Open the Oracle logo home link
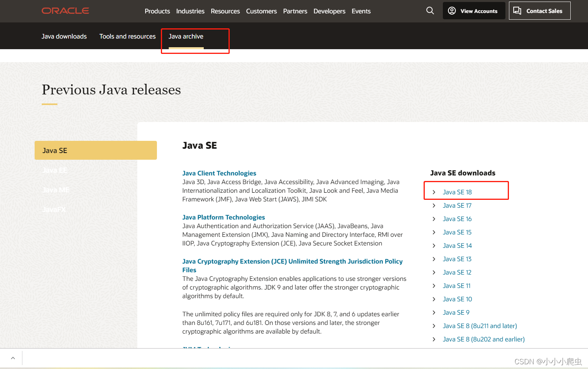This screenshot has width=588, height=369. click(x=65, y=11)
